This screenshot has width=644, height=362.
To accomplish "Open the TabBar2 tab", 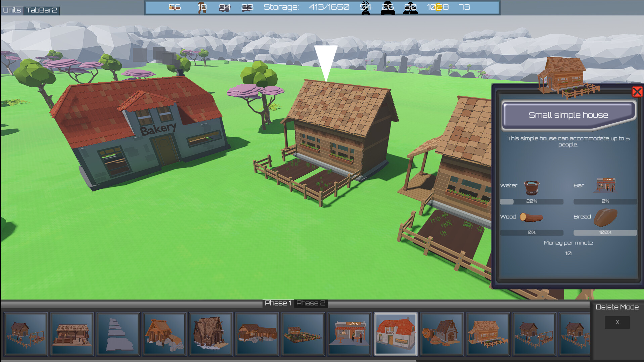I will point(42,10).
